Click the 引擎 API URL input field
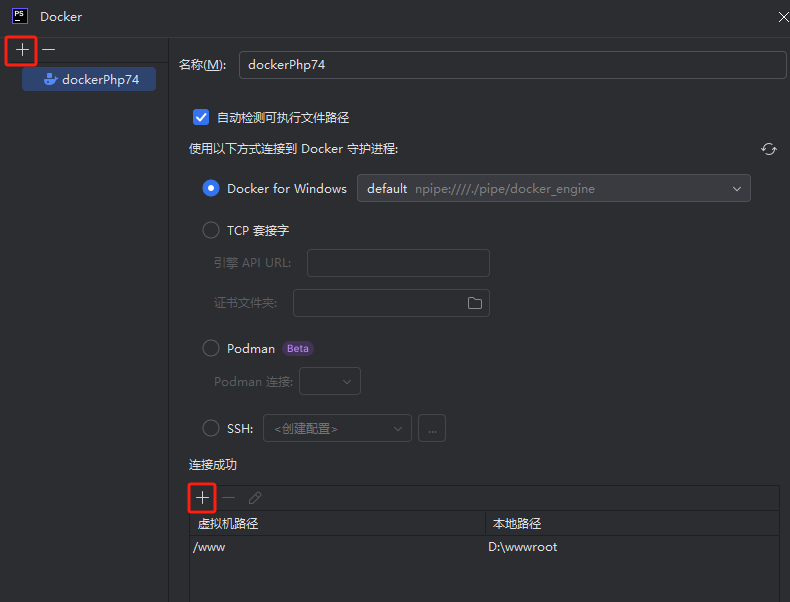This screenshot has height=602, width=790. click(398, 263)
